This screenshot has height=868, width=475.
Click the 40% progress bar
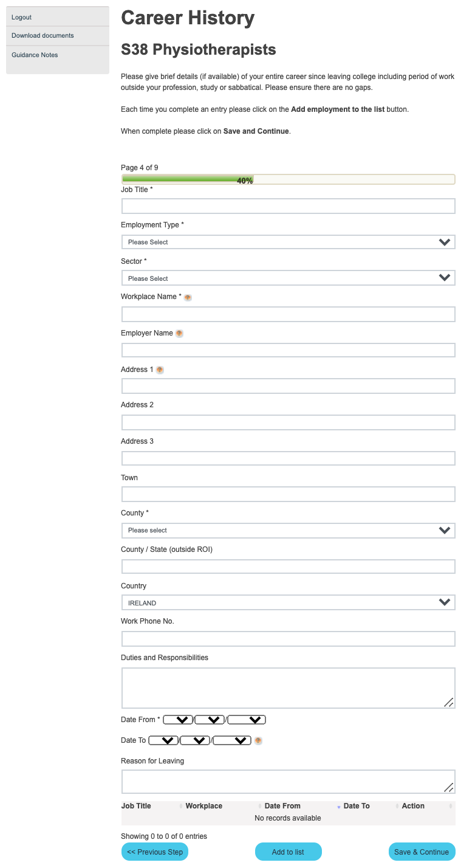[288, 179]
